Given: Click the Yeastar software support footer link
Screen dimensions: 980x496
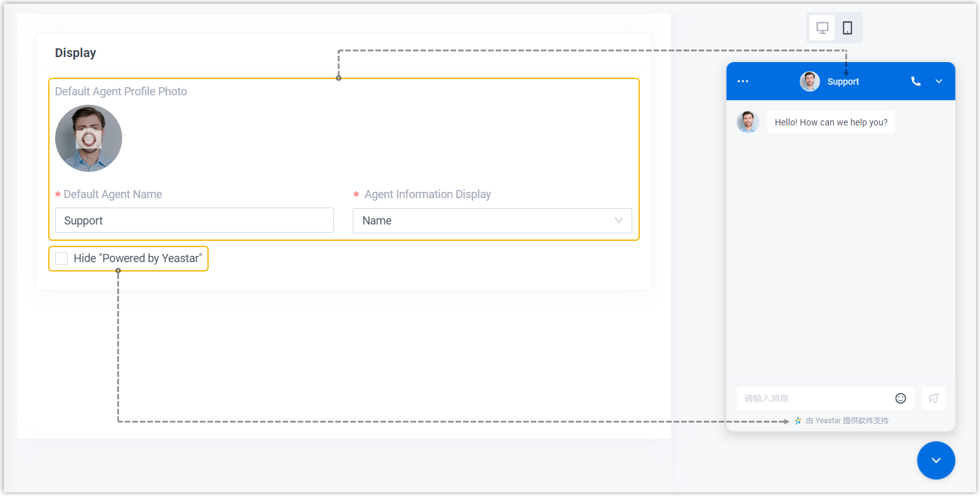Looking at the screenshot, I should tap(847, 421).
